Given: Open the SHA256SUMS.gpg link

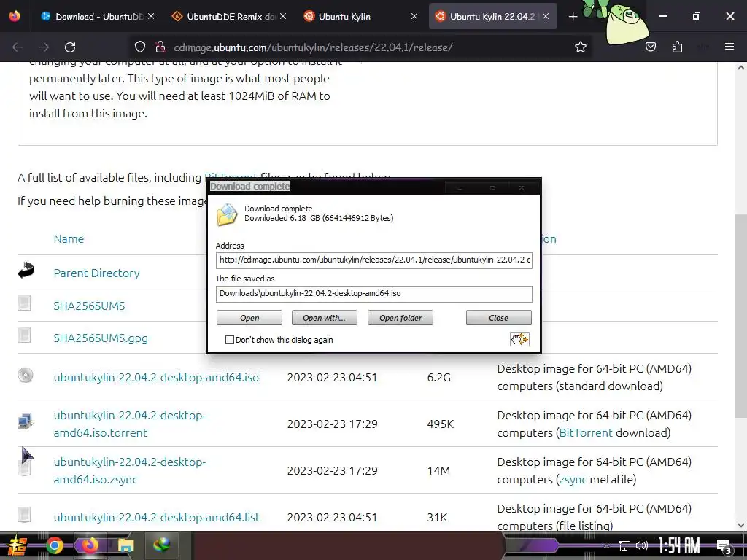Looking at the screenshot, I should pyautogui.click(x=101, y=338).
